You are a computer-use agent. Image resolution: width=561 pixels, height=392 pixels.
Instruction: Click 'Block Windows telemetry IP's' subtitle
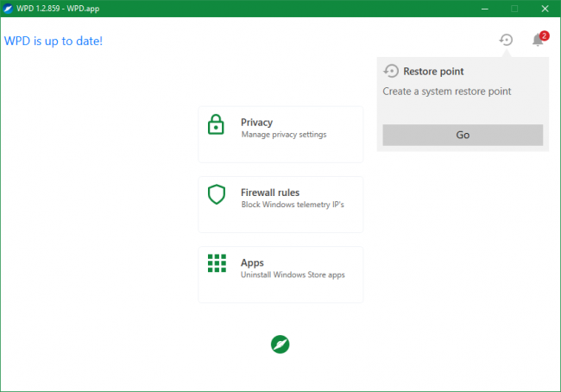293,205
